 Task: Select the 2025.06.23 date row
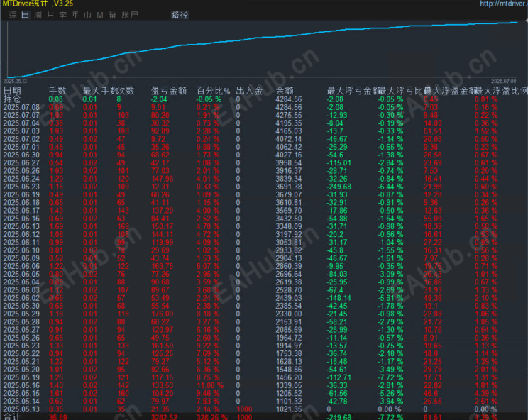(21, 187)
